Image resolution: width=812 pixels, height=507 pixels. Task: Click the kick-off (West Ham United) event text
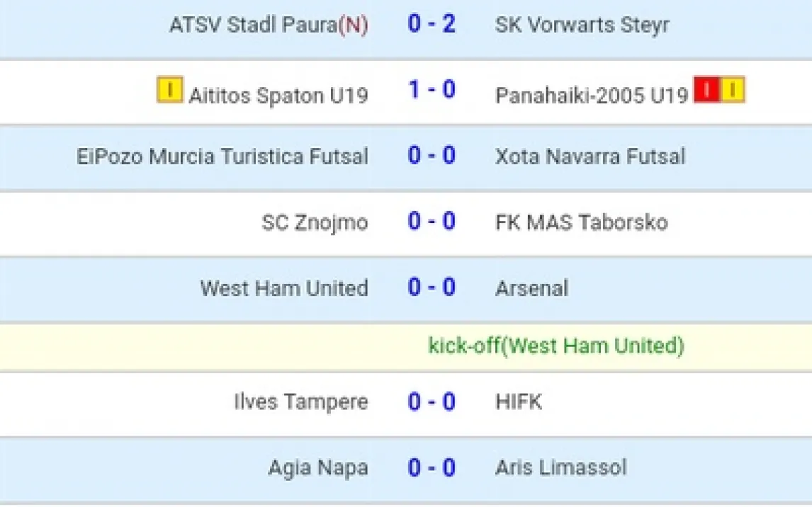556,346
